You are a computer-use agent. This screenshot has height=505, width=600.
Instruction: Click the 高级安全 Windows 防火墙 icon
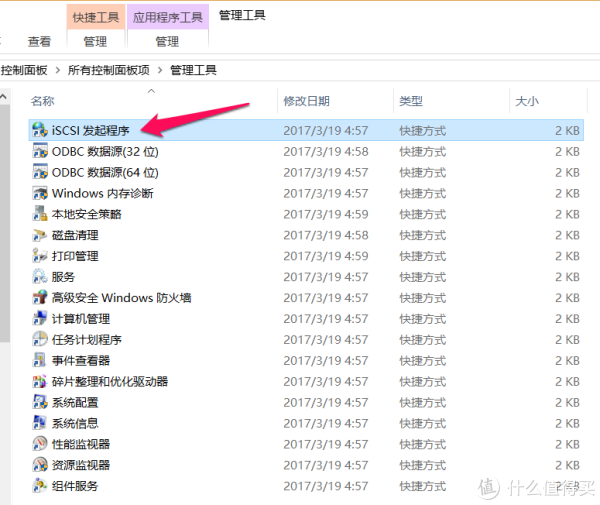pyautogui.click(x=40, y=298)
